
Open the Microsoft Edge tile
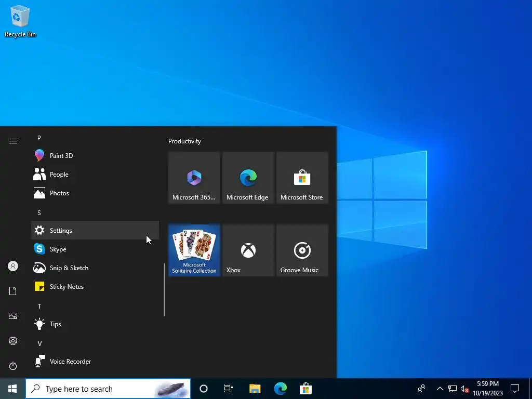[248, 178]
